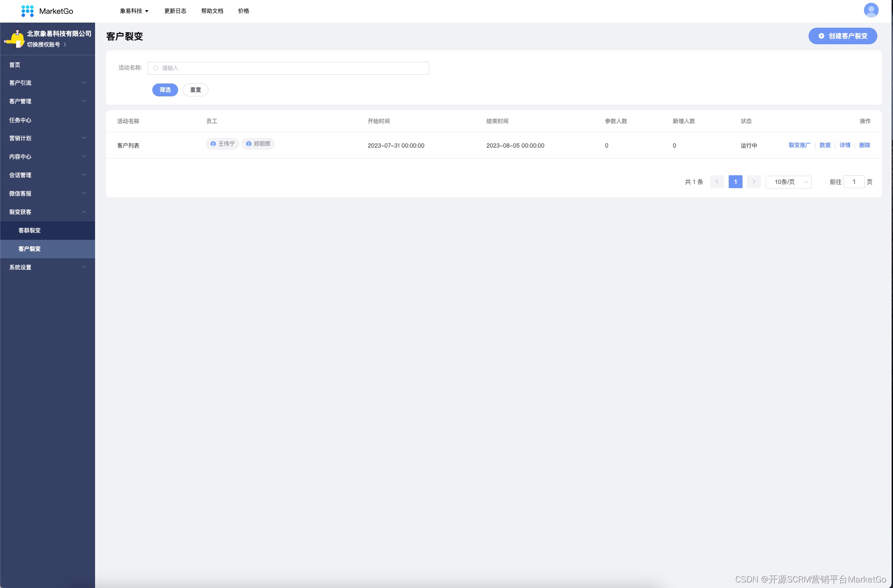The image size is (893, 588).
Task: Select the 客户裂变 sidebar entry
Action: click(x=29, y=249)
